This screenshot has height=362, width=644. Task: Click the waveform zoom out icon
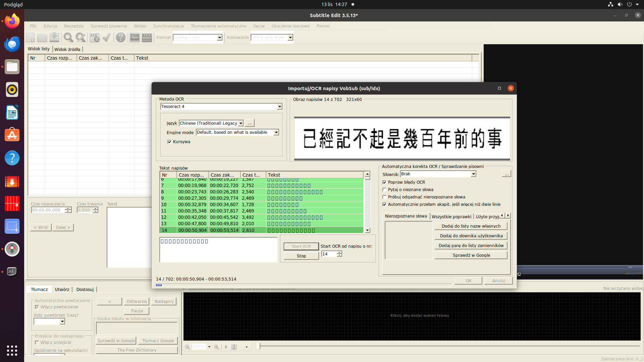click(x=187, y=347)
